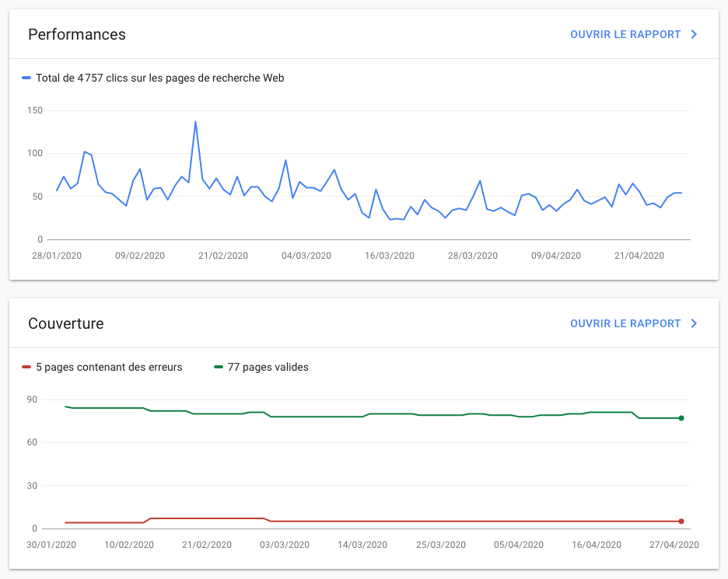Click the green endpoint dot on valid pages line
Screen dimensions: 728x579
[680, 417]
